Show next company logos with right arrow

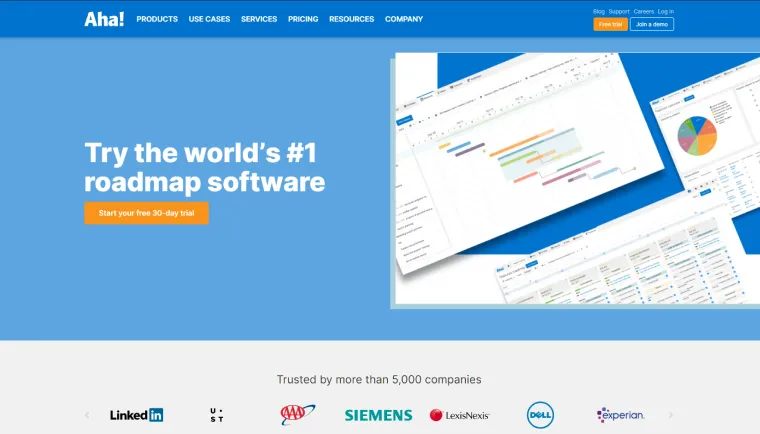[x=671, y=415]
